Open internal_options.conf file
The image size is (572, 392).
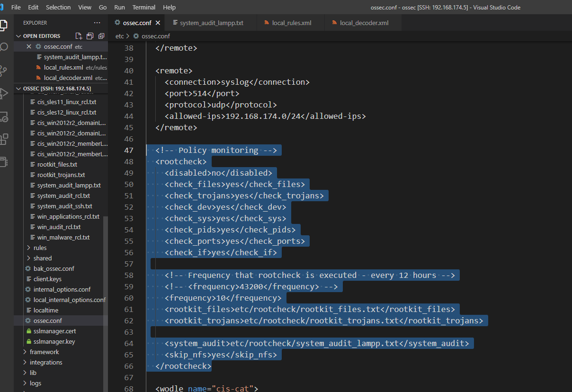click(62, 289)
